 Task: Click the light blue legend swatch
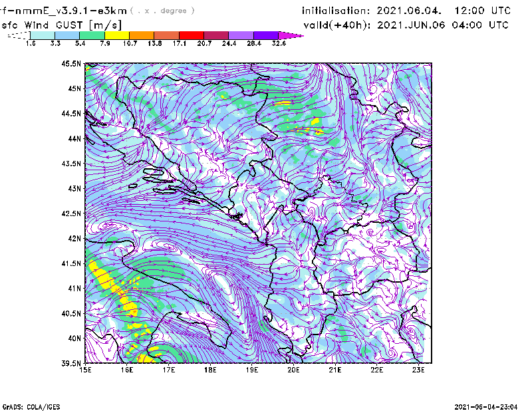pyautogui.click(x=67, y=35)
